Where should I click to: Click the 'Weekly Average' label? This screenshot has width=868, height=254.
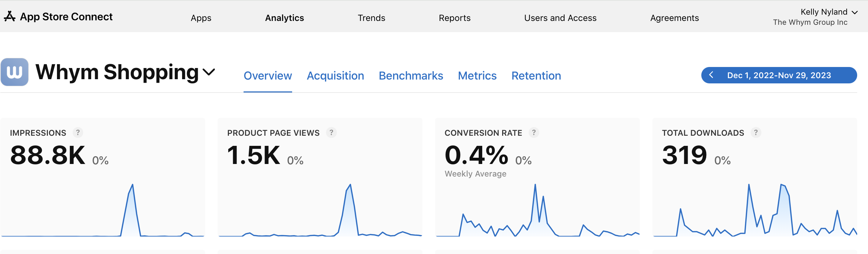point(475,174)
